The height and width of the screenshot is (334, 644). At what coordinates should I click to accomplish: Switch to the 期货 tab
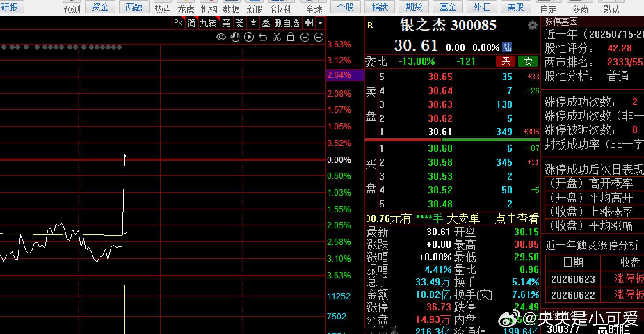pos(414,7)
